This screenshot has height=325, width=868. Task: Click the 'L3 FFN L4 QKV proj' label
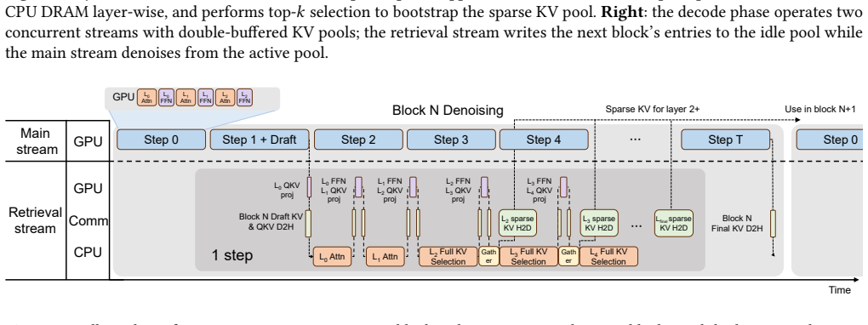pos(540,191)
